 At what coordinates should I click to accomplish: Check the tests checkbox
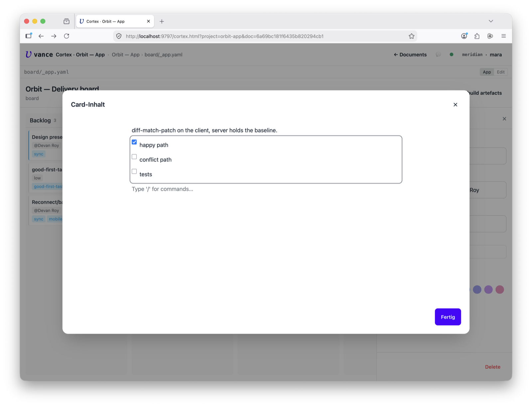[x=134, y=171]
